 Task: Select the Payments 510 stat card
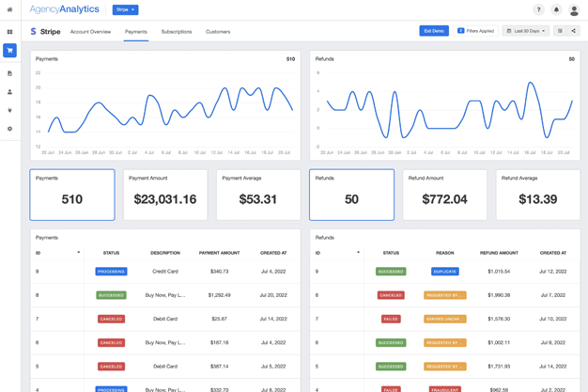(x=72, y=195)
